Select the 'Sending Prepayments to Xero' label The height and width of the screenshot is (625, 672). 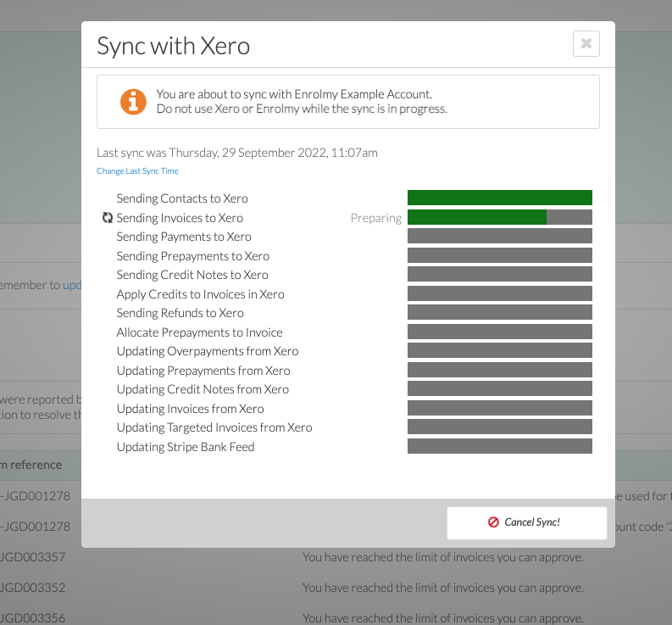(193, 256)
